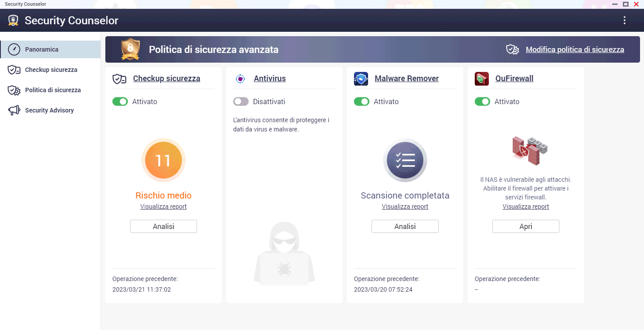
Task: Click the orange risk score circle showing 11
Action: click(x=164, y=161)
